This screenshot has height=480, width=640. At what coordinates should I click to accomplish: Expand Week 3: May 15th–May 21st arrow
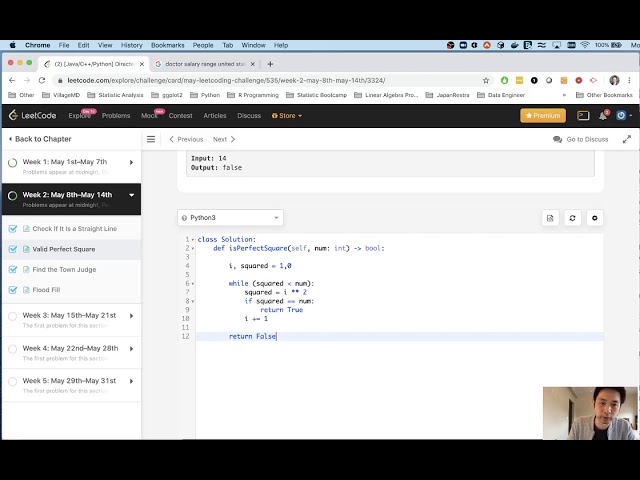click(131, 316)
